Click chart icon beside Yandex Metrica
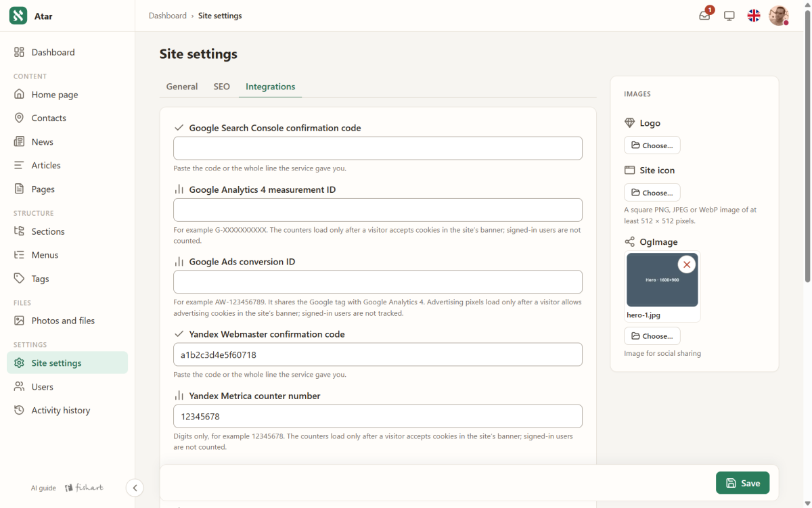Image resolution: width=812 pixels, height=508 pixels. pos(179,396)
